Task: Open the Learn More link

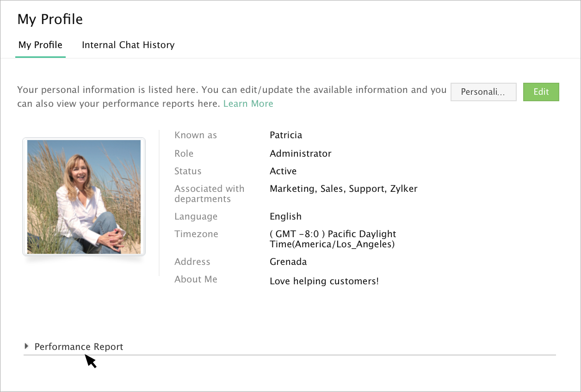Action: pyautogui.click(x=248, y=104)
